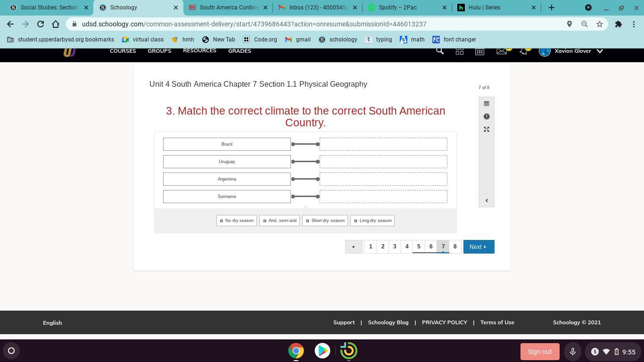Select the 'No dry season' answer chip
The height and width of the screenshot is (362, 644).
tap(237, 221)
